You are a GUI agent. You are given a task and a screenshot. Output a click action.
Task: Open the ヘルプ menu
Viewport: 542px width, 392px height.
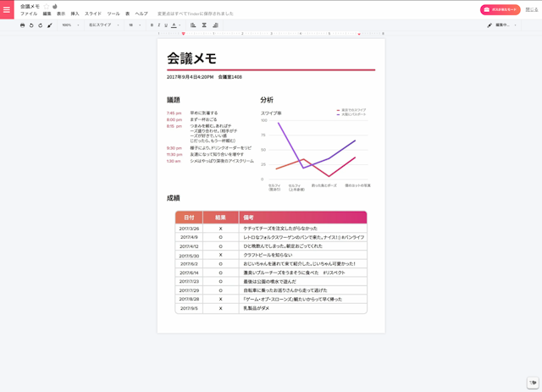(141, 14)
